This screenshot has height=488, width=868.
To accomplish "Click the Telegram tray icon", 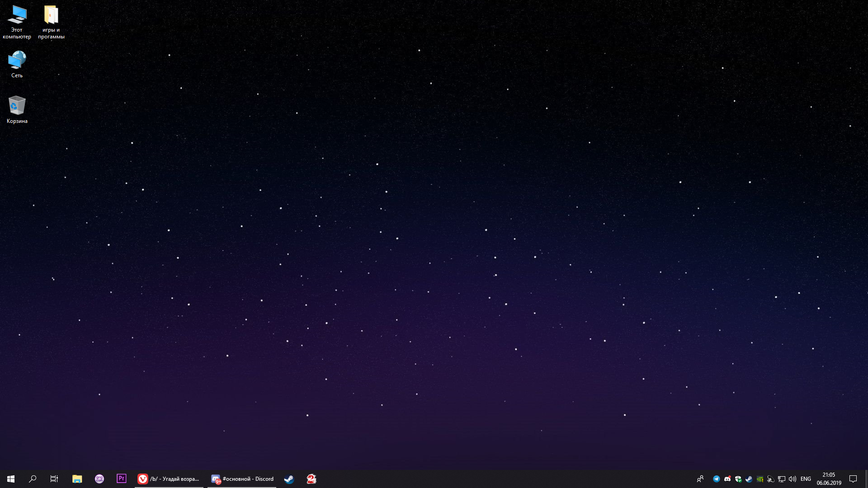I will [717, 479].
